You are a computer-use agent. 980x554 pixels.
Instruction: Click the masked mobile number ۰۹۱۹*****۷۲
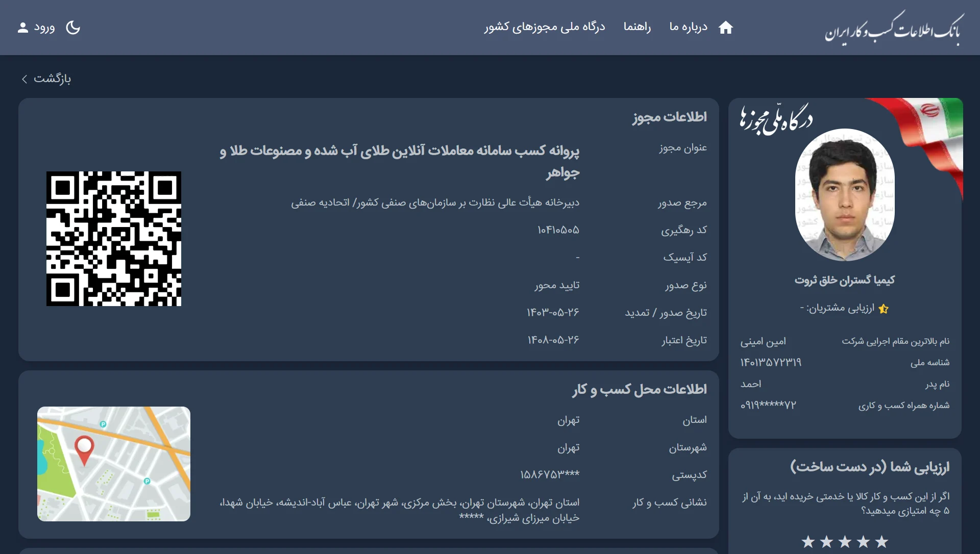[768, 405]
